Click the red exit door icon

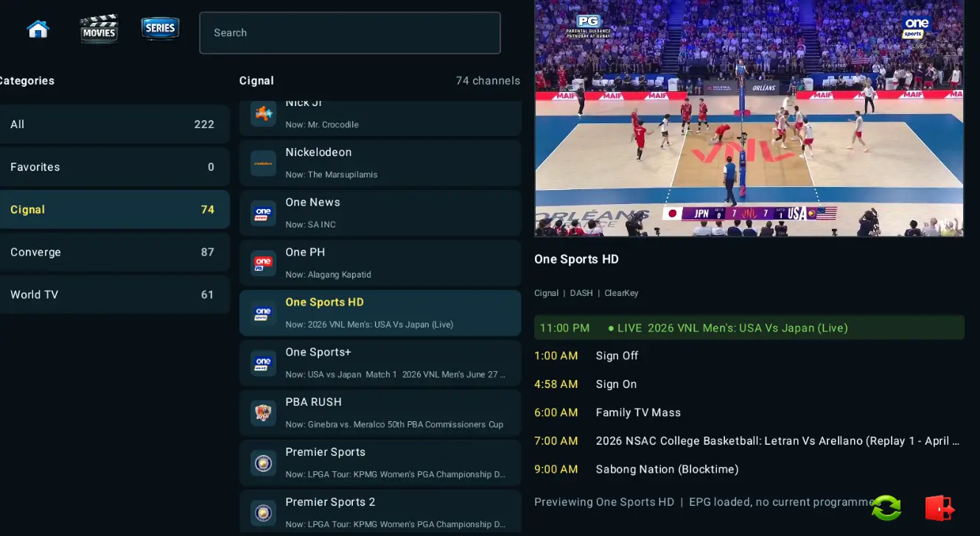click(939, 508)
